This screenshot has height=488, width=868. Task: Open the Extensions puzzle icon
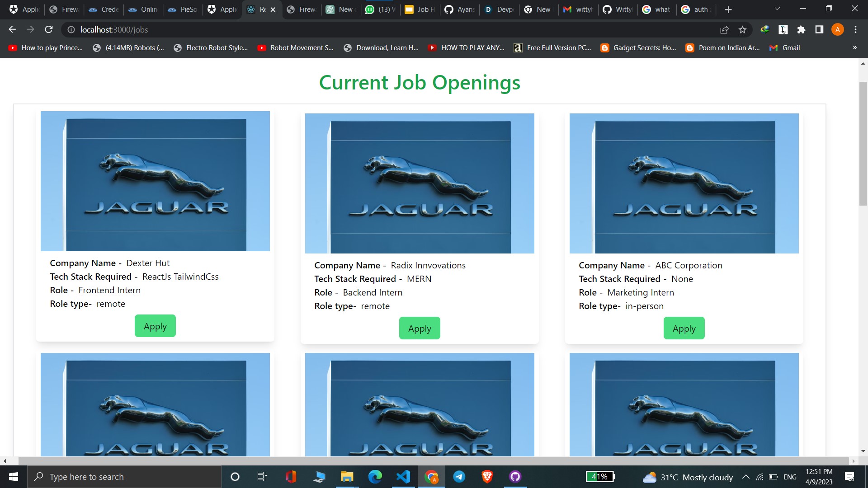coord(801,29)
